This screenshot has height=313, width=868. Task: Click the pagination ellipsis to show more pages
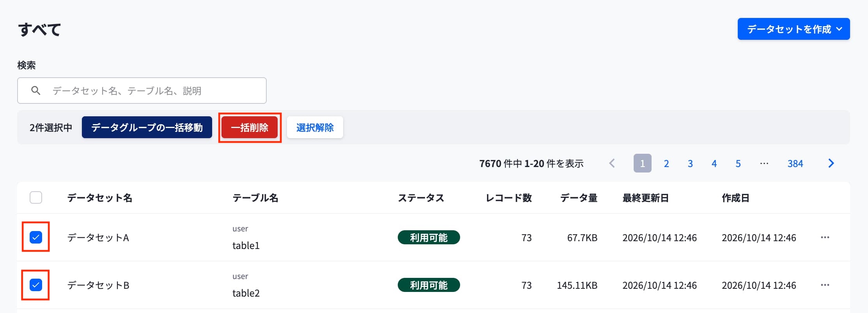click(764, 163)
